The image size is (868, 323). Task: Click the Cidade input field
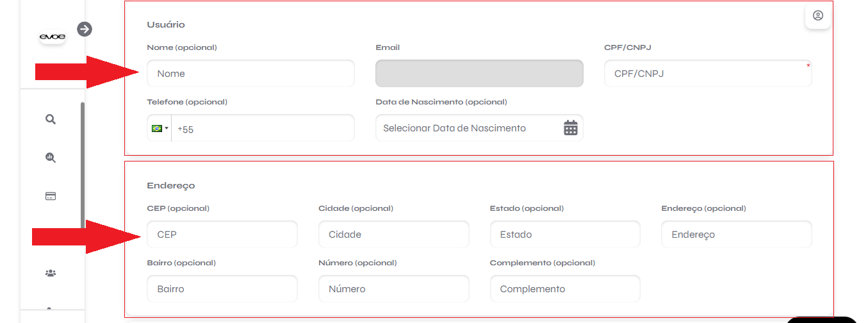(394, 235)
